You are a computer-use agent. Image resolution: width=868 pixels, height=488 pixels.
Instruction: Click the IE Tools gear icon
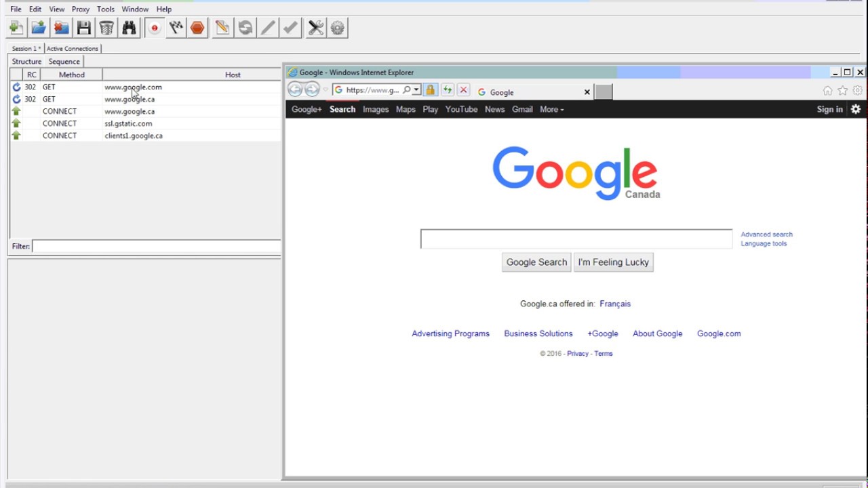click(x=858, y=90)
